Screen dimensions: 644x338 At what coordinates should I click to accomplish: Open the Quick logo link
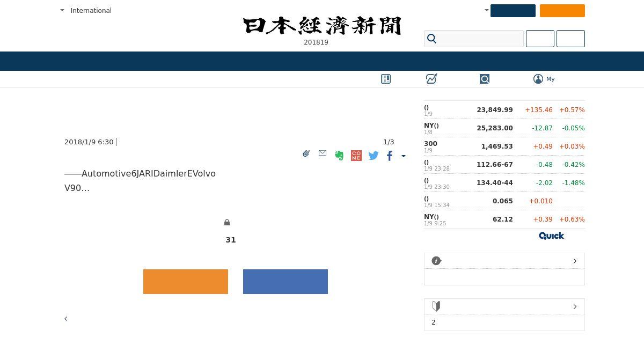click(551, 236)
